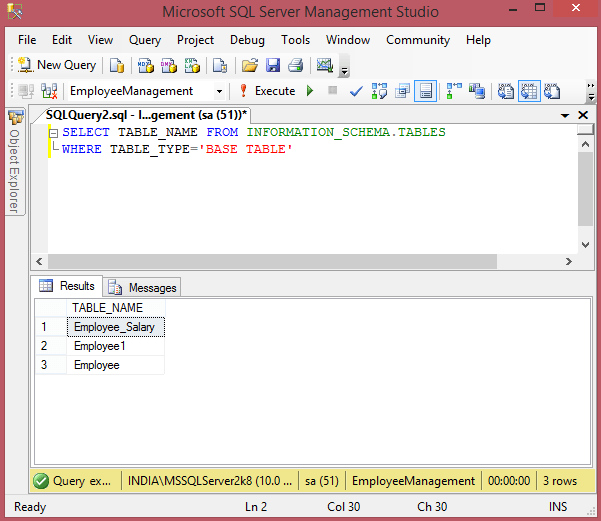This screenshot has width=601, height=521.
Task: Click the Analysis Services XMLA Query icon
Action: [x=192, y=65]
